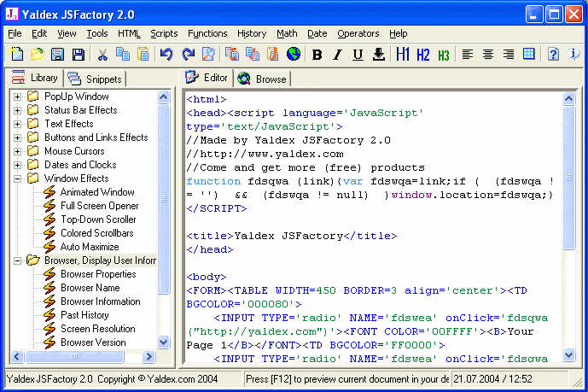
Task: Open the HTML menu
Action: pos(129,34)
